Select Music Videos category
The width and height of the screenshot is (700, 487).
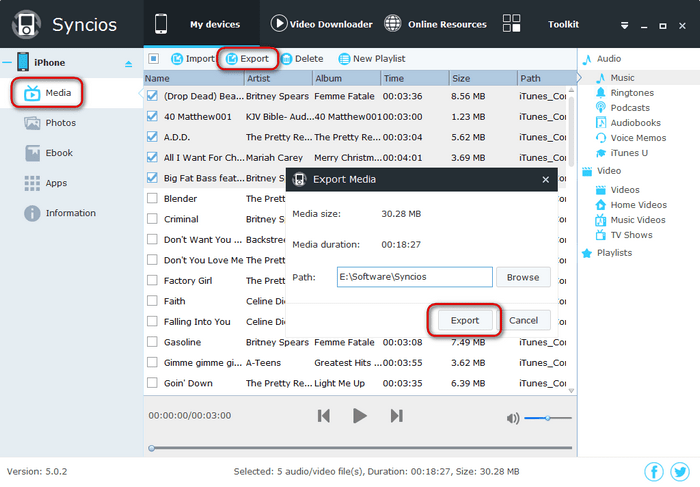pyautogui.click(x=630, y=220)
